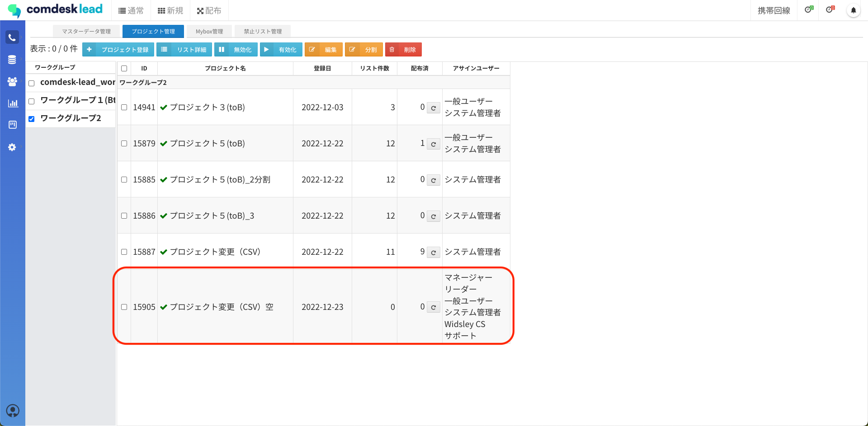Click the プロジェクト登録 button

point(118,50)
